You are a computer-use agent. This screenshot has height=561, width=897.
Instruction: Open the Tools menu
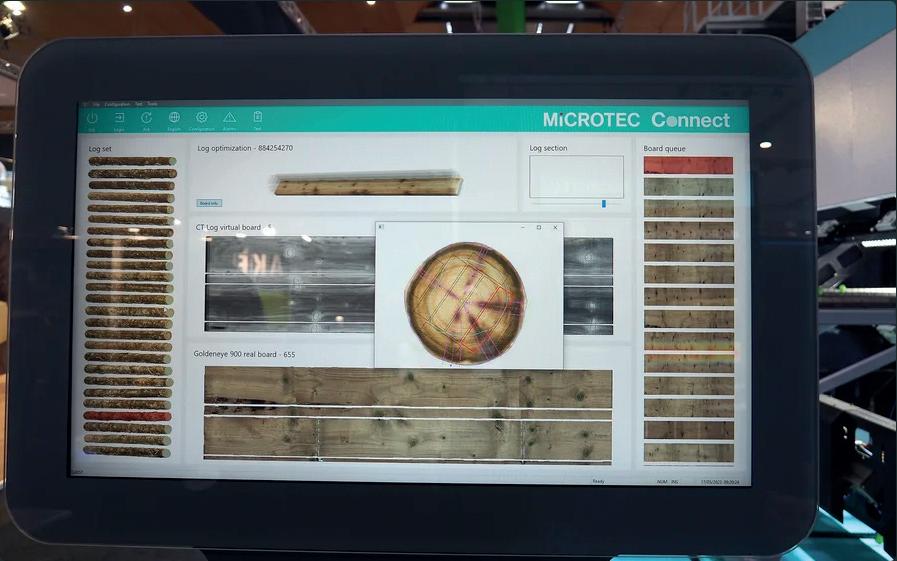pyautogui.click(x=152, y=104)
